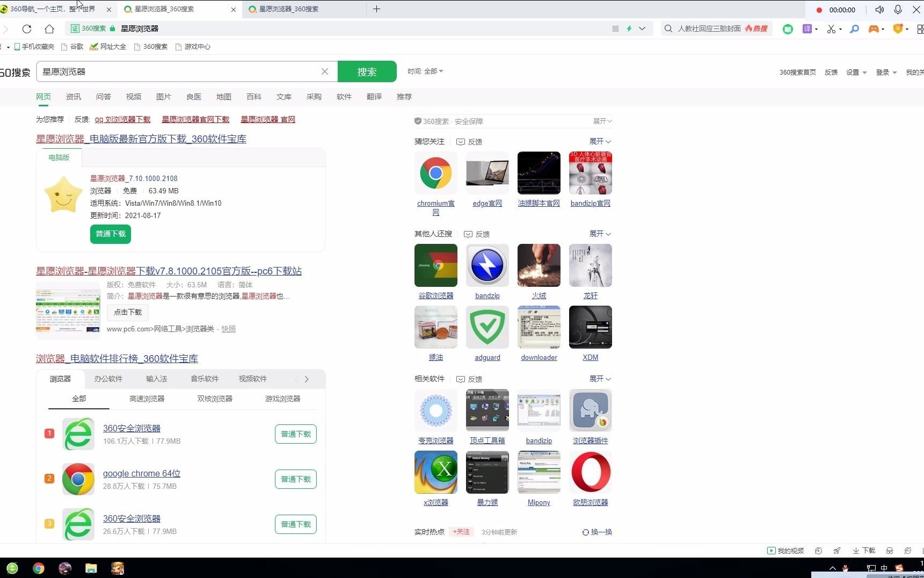924x578 pixels.
Task: Click 普通下载 for 星愿浏览器
Action: click(111, 234)
